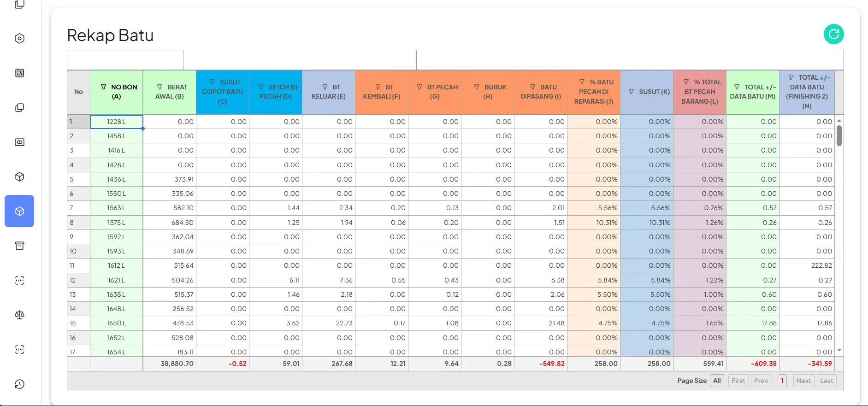This screenshot has height=406, width=868.
Task: Select the percentage cell 10.31% under column J
Action: pyautogui.click(x=594, y=223)
